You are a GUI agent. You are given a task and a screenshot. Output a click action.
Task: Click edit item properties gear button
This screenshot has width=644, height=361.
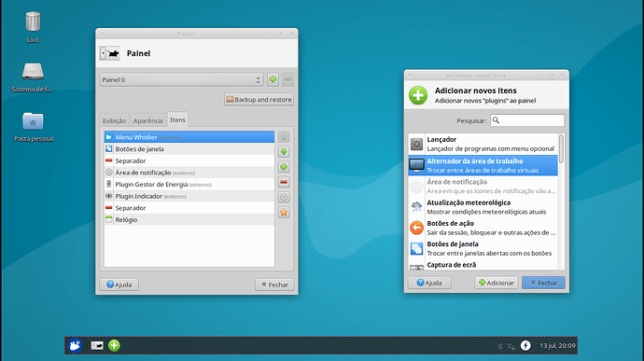[x=284, y=197]
